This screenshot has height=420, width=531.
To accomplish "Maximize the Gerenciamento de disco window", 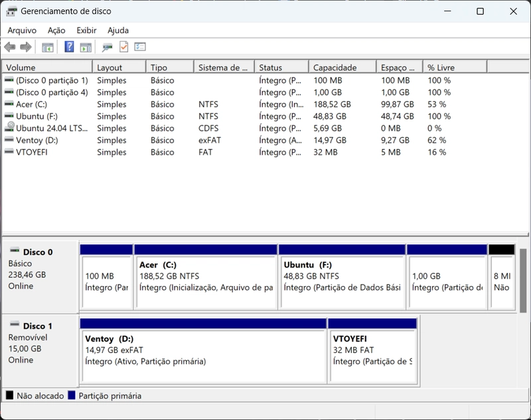I will point(480,11).
